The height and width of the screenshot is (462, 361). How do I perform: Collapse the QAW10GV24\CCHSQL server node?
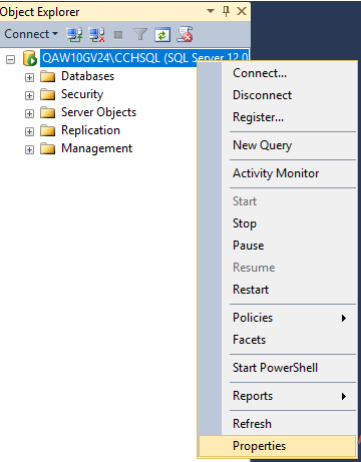point(10,60)
